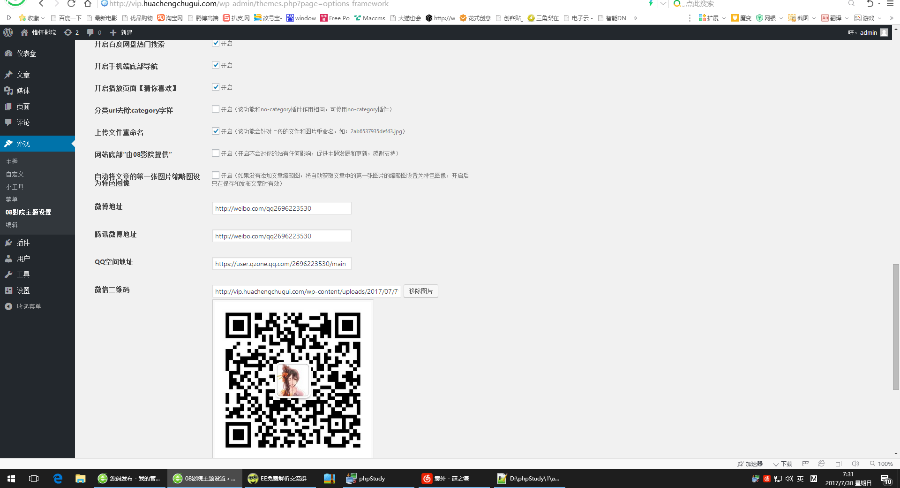Expand the address bar dropdown chevron

pyautogui.click(x=663, y=3)
